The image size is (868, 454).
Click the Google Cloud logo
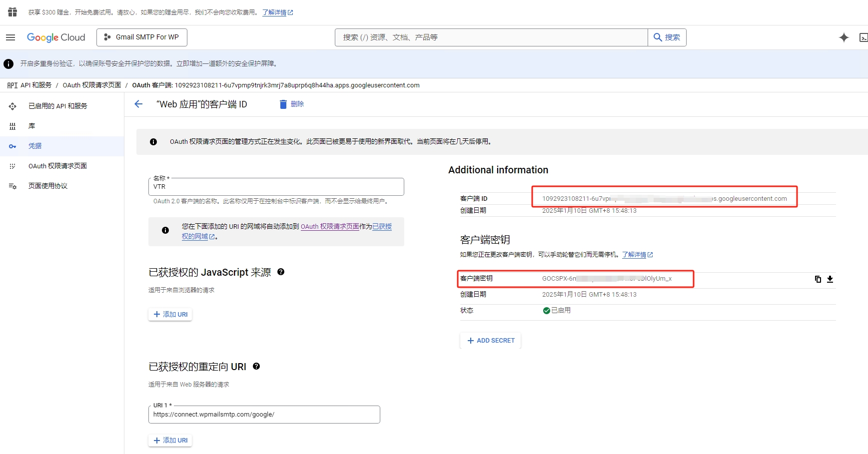[x=56, y=37]
